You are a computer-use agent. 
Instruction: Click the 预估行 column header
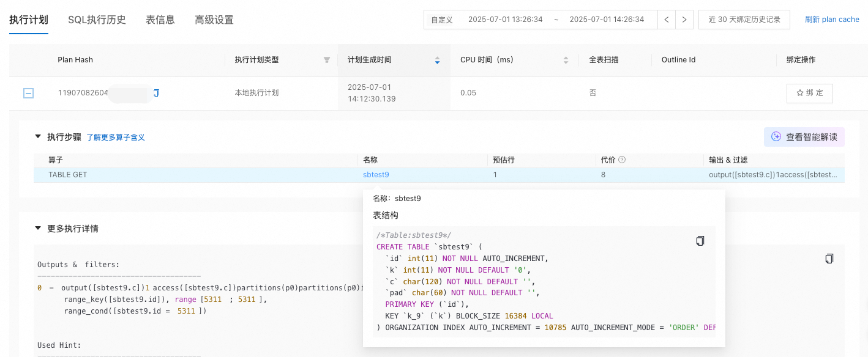point(504,160)
